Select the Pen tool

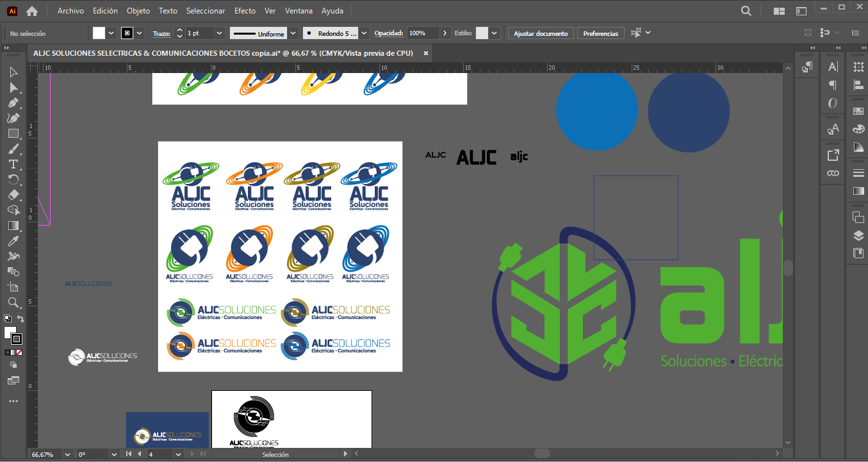point(13,103)
